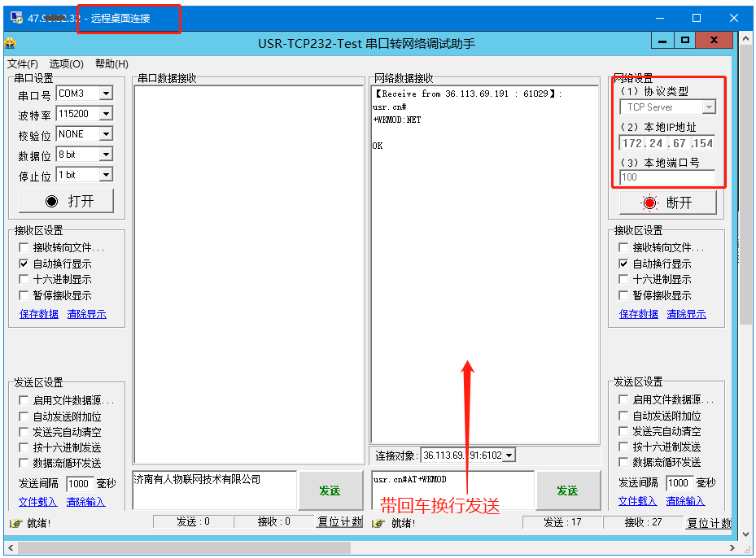Open the 连接对象 connection target dropdown
The image size is (756, 558).
point(509,456)
